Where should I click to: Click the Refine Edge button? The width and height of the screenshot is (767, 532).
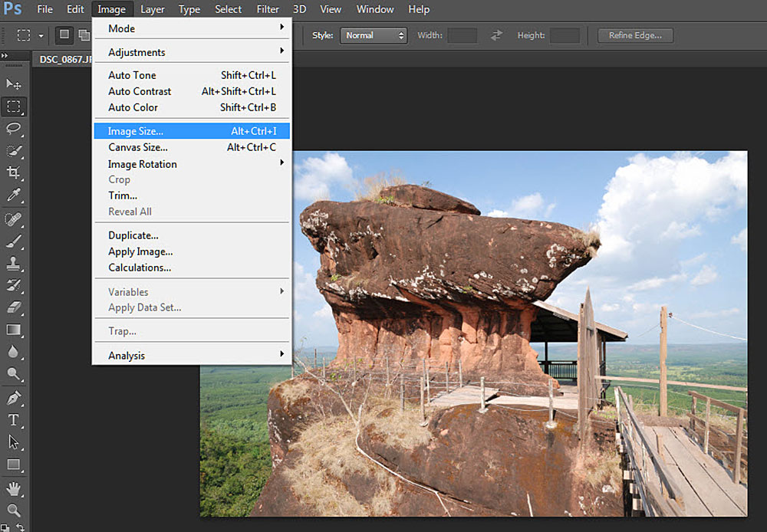[635, 35]
